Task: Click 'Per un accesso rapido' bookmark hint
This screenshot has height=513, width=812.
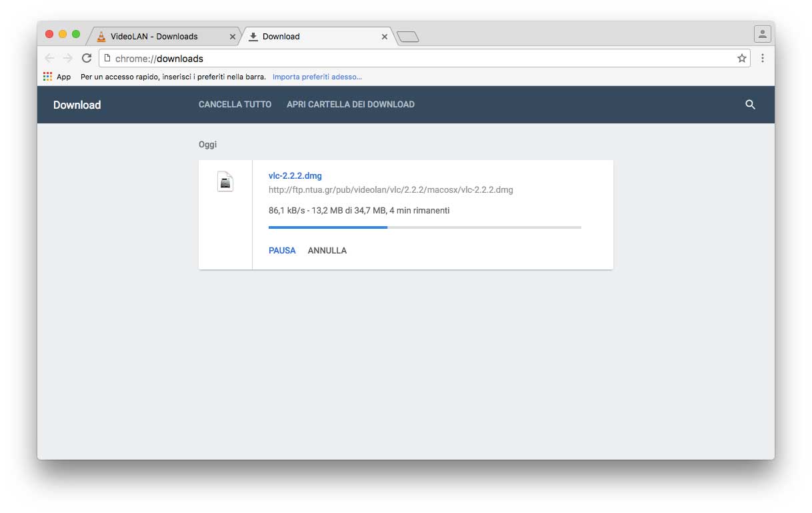Action: coord(173,77)
